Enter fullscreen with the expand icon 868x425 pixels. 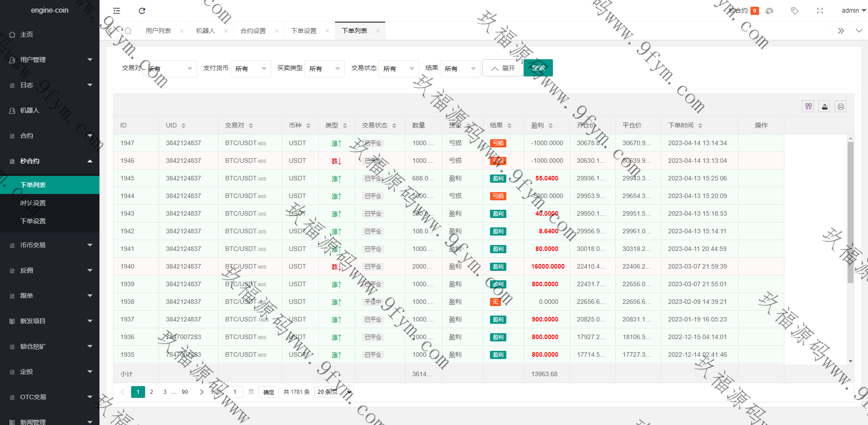click(820, 11)
